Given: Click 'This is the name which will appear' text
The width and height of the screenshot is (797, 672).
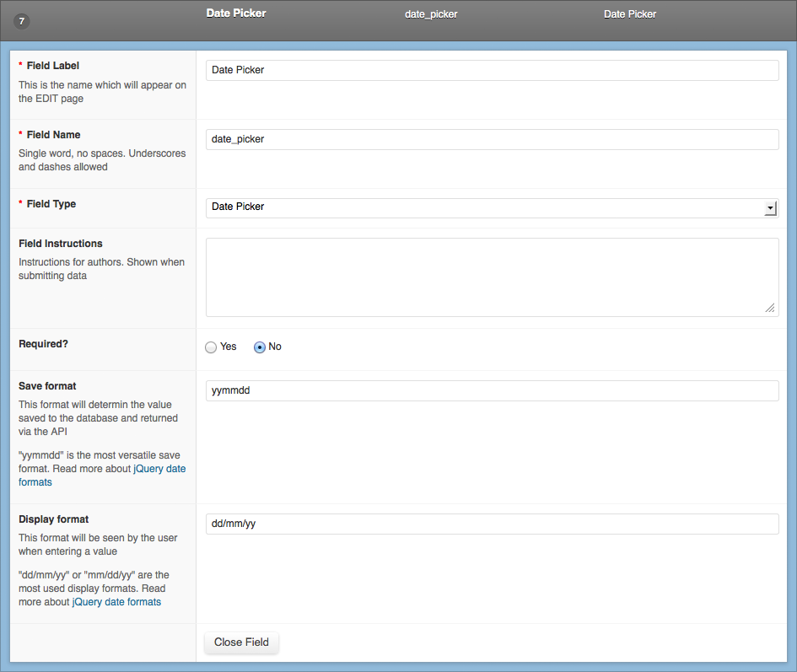Looking at the screenshot, I should pos(103,92).
